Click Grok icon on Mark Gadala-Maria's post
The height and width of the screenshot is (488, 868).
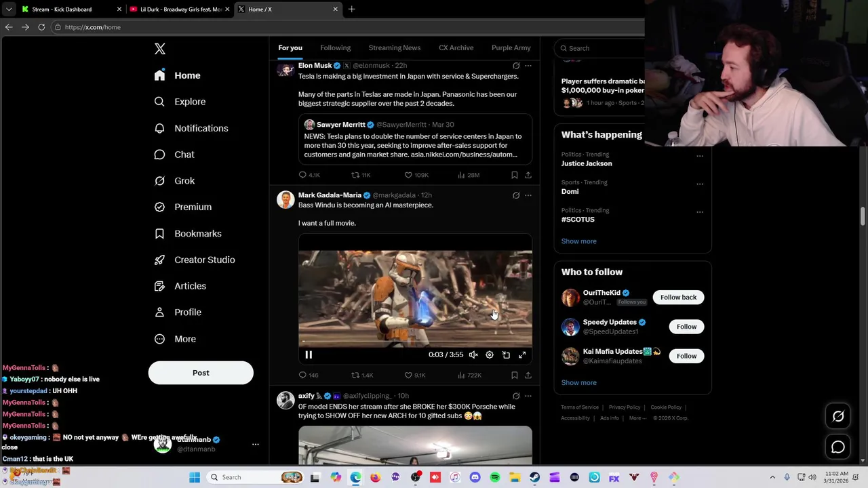(x=516, y=195)
